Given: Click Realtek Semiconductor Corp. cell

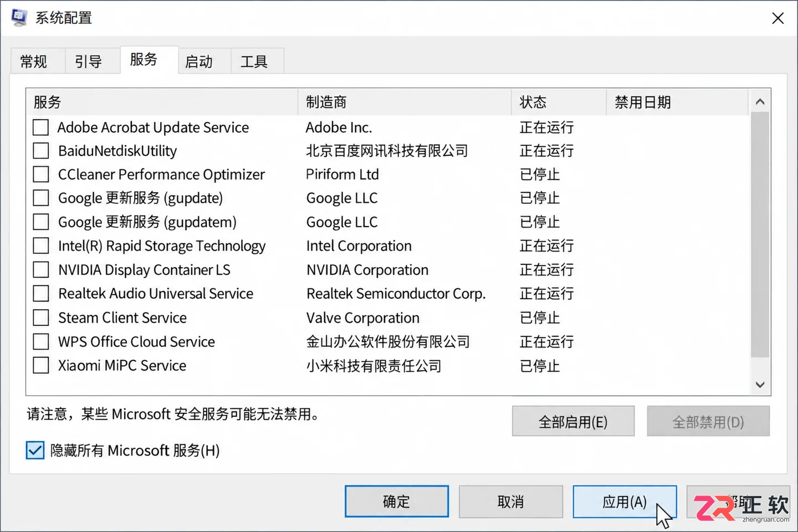Looking at the screenshot, I should click(x=396, y=294).
